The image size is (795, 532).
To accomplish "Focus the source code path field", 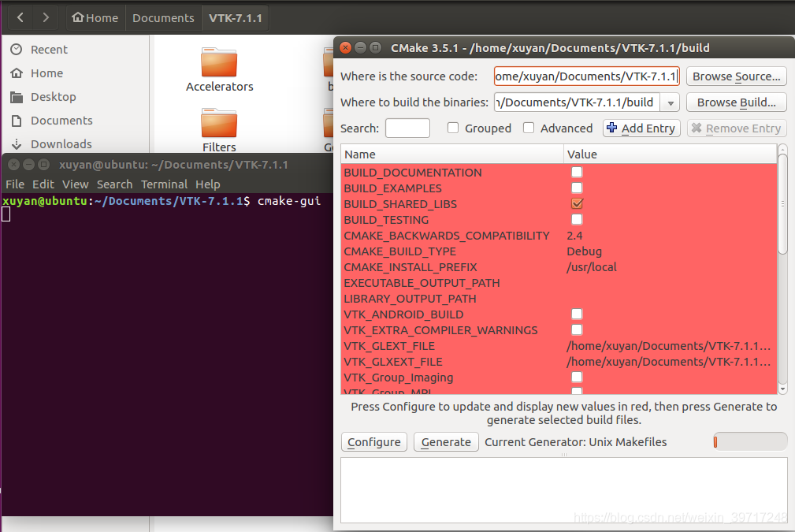I will tap(587, 76).
